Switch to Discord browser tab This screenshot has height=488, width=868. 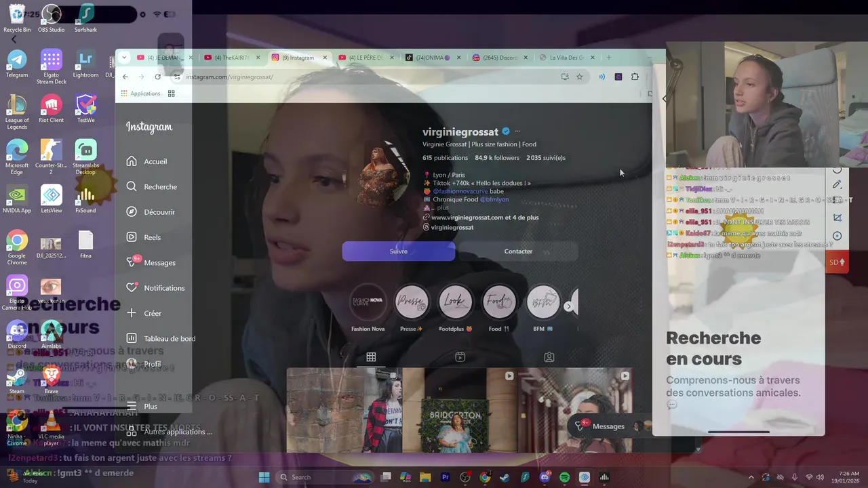(x=498, y=58)
